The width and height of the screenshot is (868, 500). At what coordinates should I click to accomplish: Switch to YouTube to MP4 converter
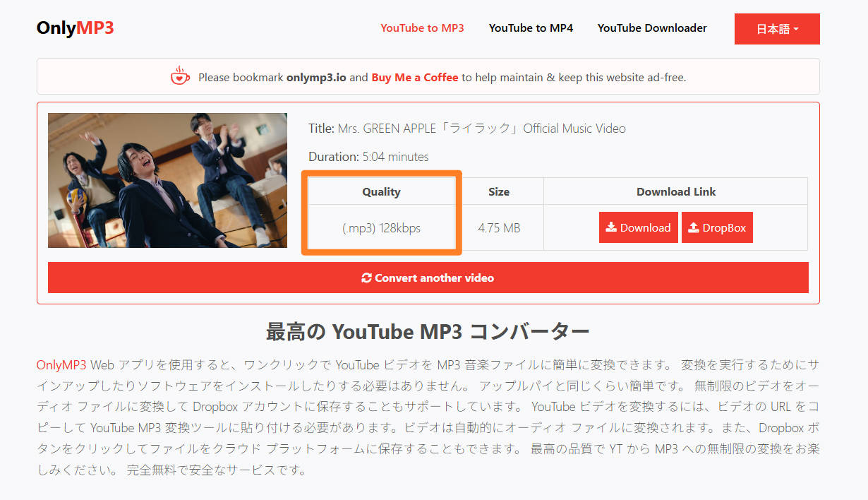[x=531, y=28]
